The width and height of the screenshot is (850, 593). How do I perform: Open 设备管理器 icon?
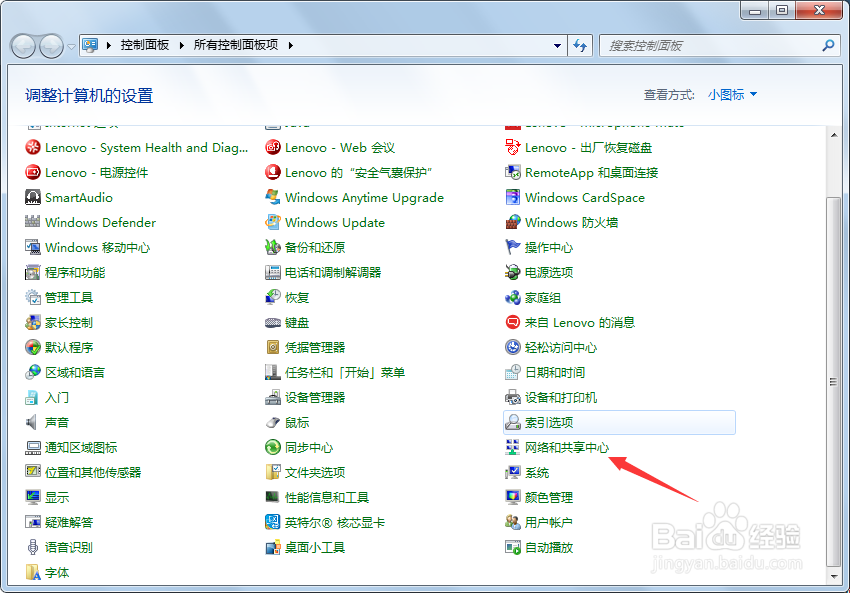point(273,397)
